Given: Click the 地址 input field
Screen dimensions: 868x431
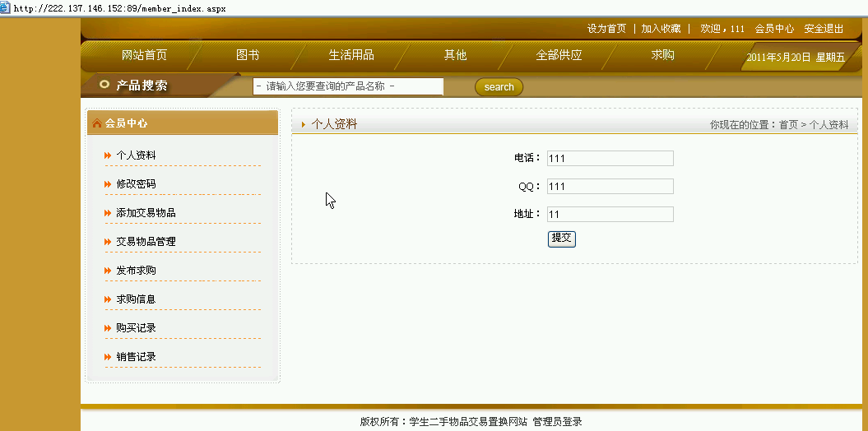Looking at the screenshot, I should [x=610, y=214].
